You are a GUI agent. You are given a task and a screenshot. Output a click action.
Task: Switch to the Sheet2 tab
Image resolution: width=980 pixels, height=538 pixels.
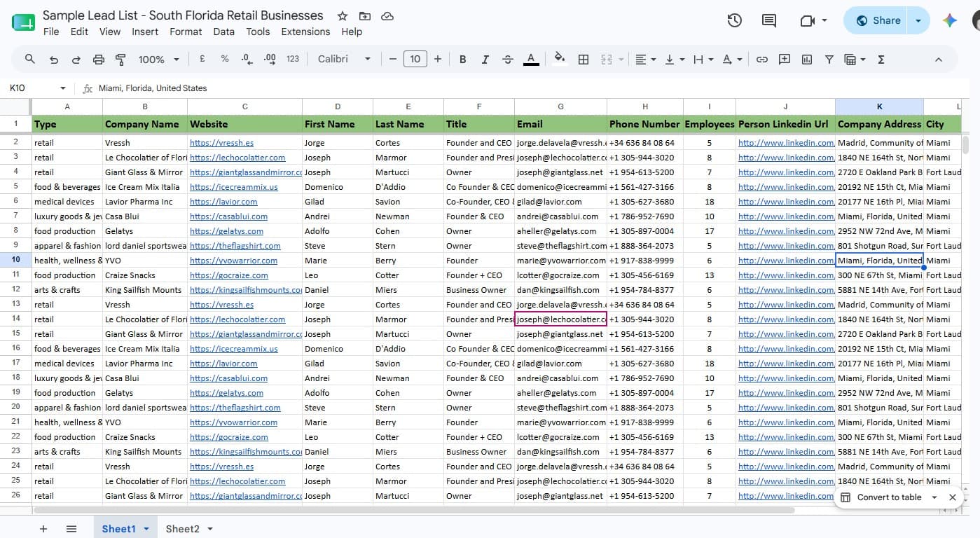click(x=183, y=529)
